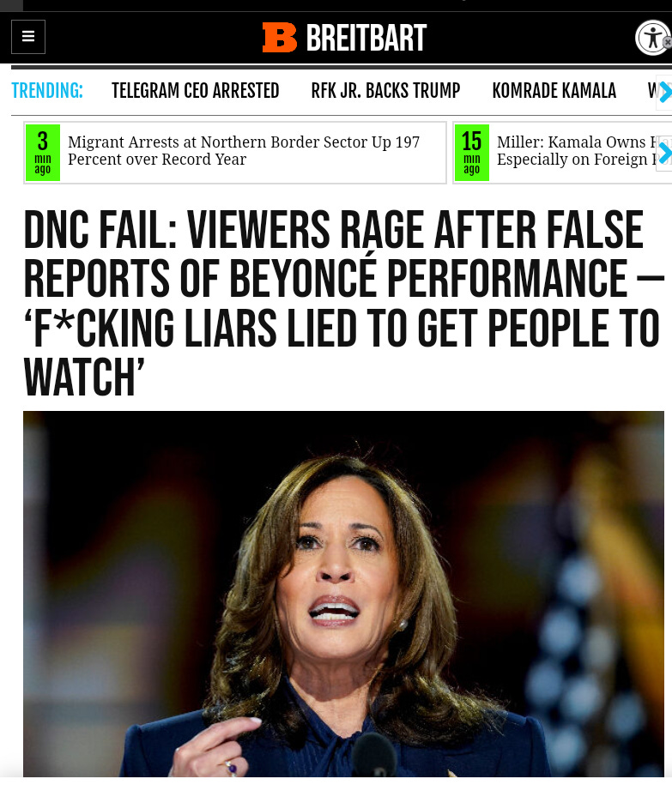Click the 3 min ago green badge
The width and height of the screenshot is (672, 785).
[x=43, y=153]
